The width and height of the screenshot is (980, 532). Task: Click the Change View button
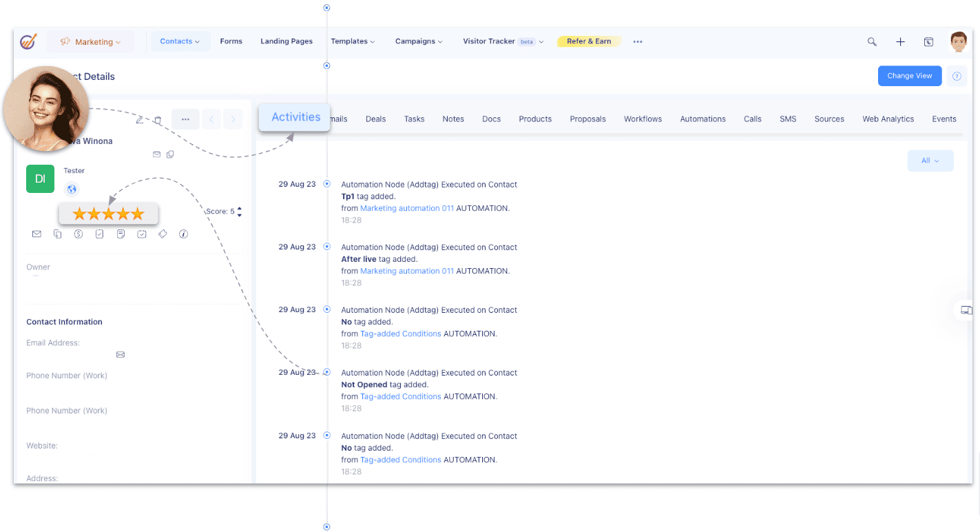click(909, 76)
